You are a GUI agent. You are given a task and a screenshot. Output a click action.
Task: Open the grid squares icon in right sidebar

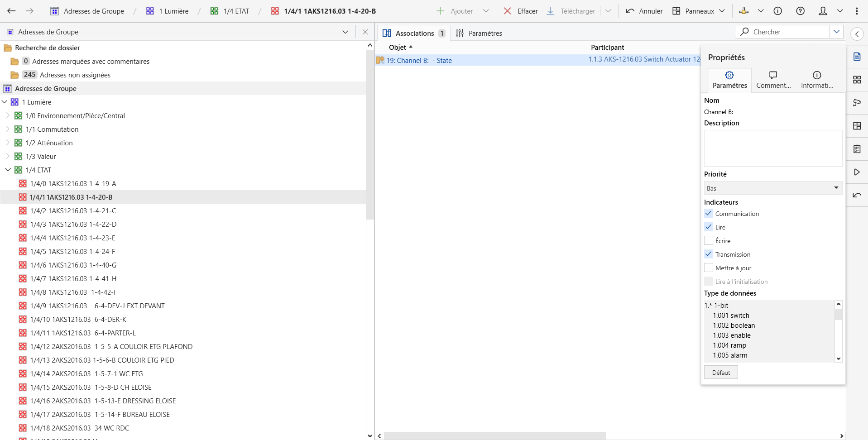(x=857, y=80)
